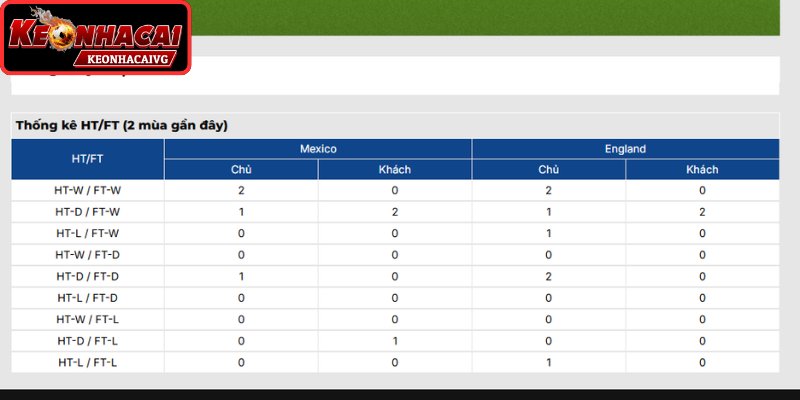Screen dimensions: 800x400
Task: Click the HT-L / FT-D row label
Action: [x=87, y=298]
